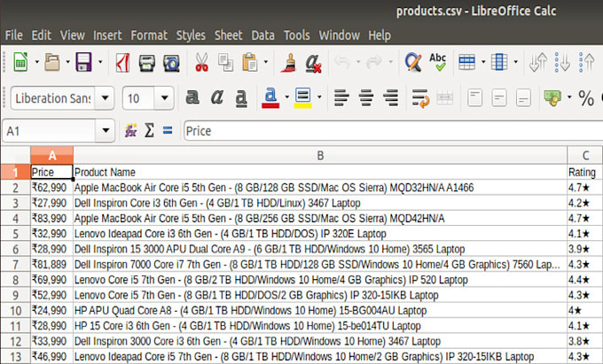
Task: Click the Cut scissors icon
Action: coord(201,63)
